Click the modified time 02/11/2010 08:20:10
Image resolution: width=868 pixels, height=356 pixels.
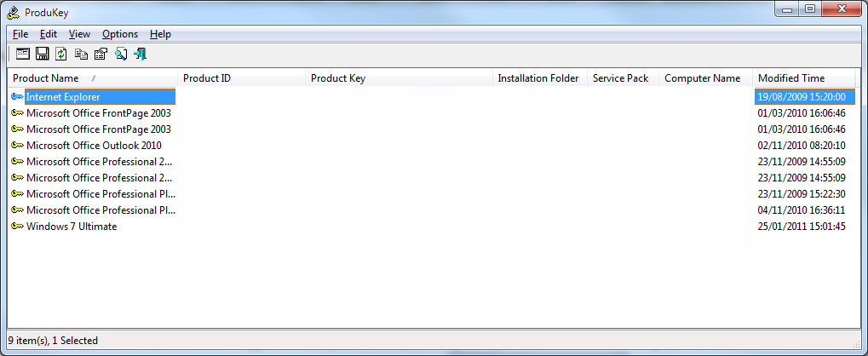click(x=802, y=146)
